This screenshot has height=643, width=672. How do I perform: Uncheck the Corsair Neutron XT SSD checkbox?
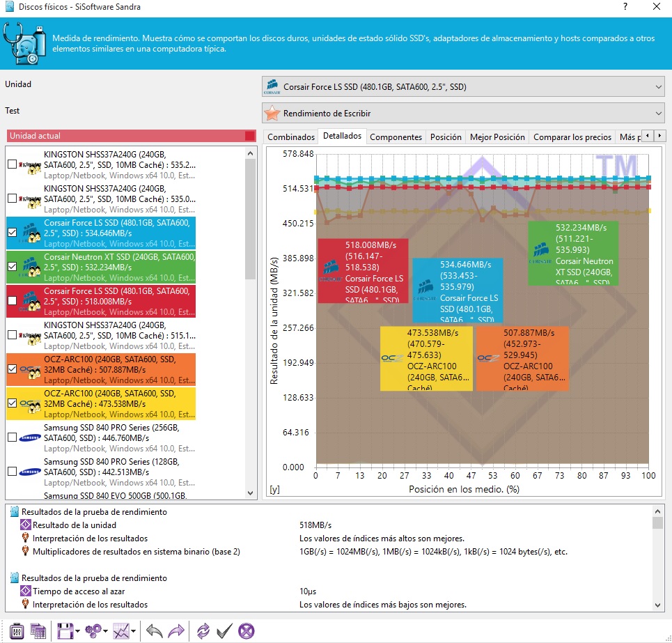click(12, 267)
